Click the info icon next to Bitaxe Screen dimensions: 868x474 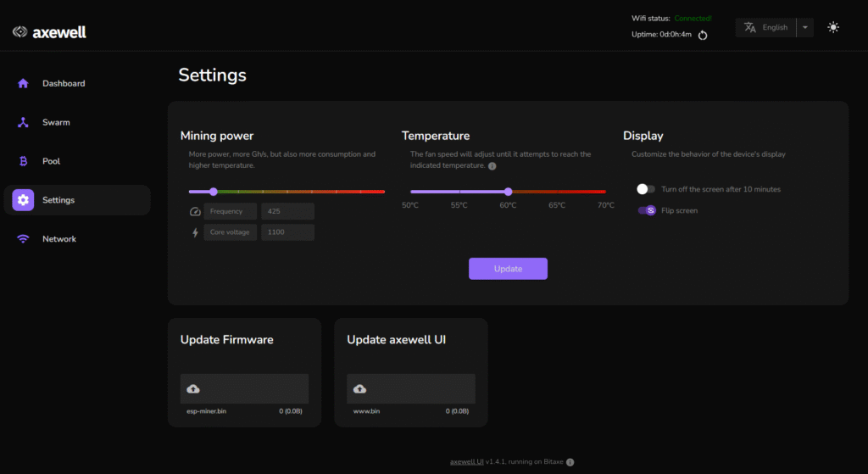pos(570,462)
